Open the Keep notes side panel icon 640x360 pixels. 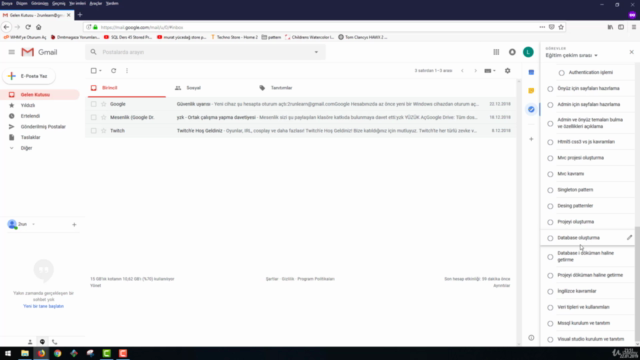click(x=531, y=91)
